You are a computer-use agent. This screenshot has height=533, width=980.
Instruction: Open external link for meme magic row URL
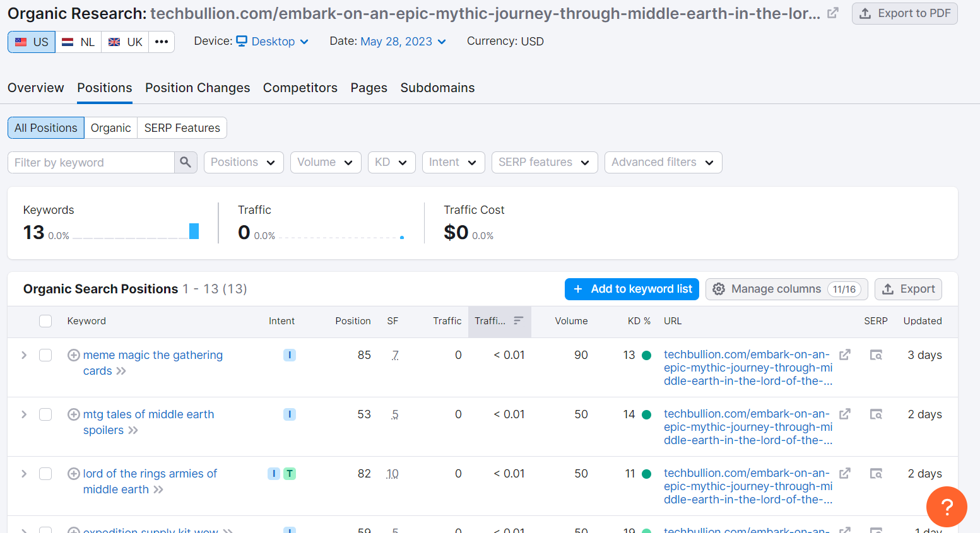(x=845, y=354)
